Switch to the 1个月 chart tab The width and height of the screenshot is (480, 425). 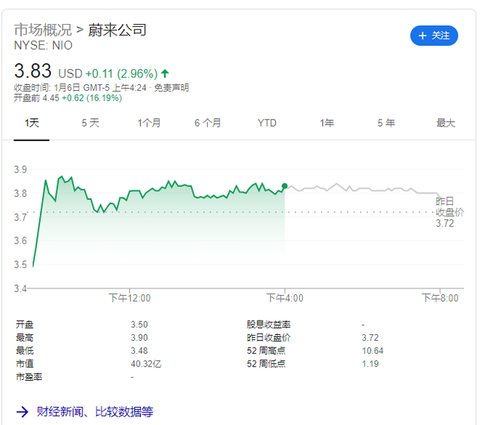point(149,123)
